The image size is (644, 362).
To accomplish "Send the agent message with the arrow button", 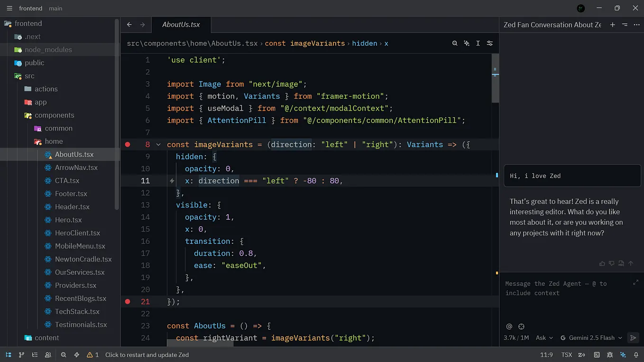I will tap(633, 338).
